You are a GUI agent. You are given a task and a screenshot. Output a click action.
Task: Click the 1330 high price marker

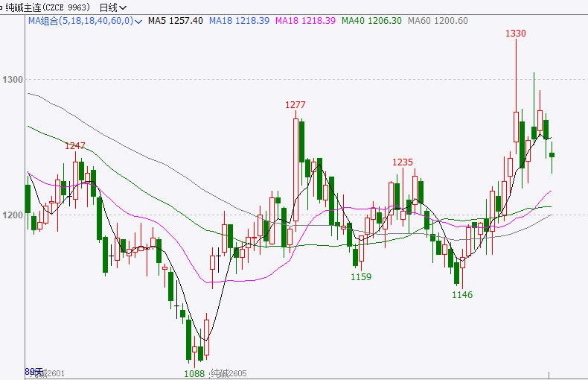pyautogui.click(x=516, y=34)
